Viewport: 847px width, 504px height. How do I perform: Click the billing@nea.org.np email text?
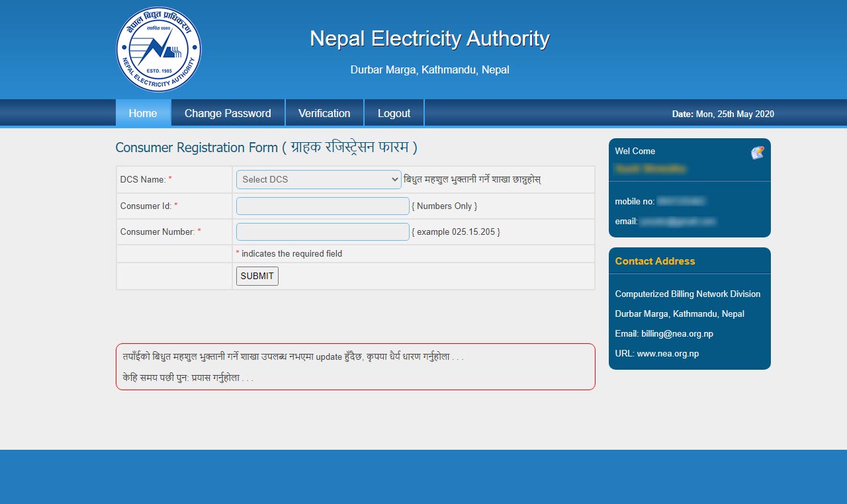677,333
